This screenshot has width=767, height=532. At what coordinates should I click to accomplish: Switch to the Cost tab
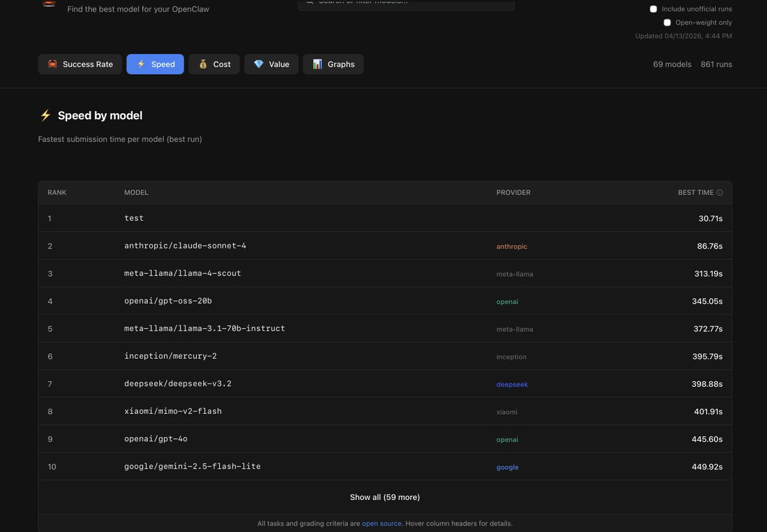coord(214,64)
